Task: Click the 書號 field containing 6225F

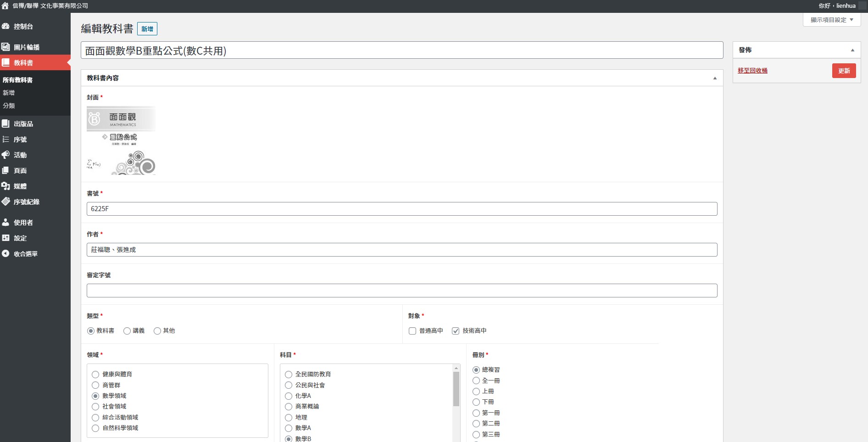Action: click(x=402, y=209)
